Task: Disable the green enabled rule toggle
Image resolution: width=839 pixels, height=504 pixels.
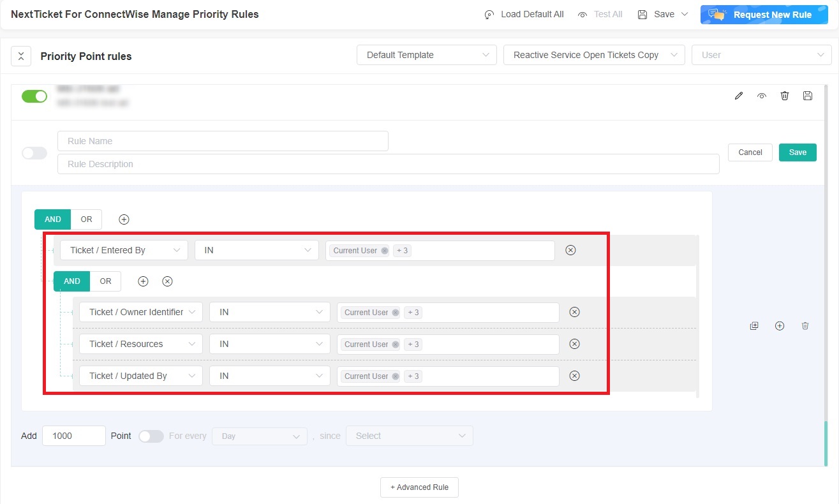Action: pyautogui.click(x=34, y=96)
